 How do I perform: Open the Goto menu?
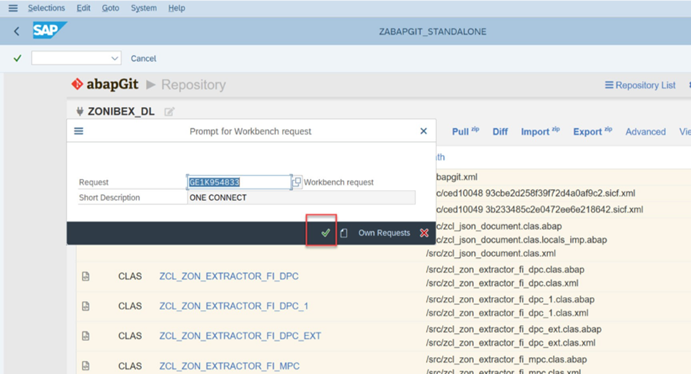point(110,8)
